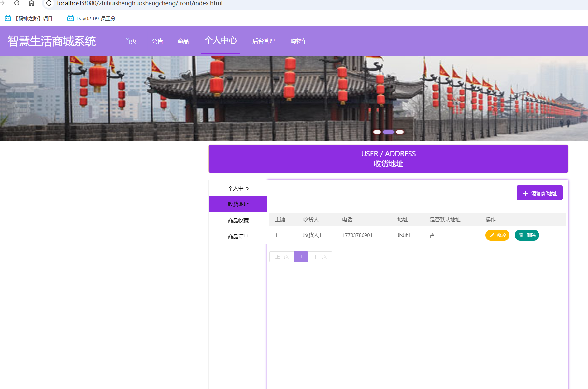Click the 是否默认地址 column header
Image resolution: width=588 pixels, height=389 pixels.
coord(445,219)
